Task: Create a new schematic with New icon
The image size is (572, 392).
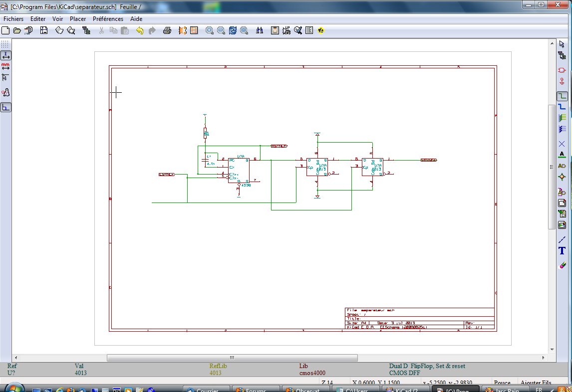Action: [5, 30]
